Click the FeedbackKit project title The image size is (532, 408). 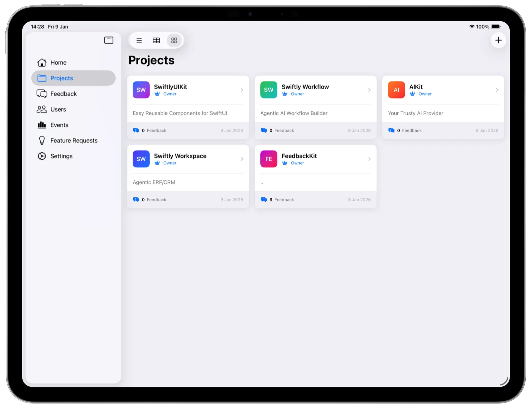(x=299, y=155)
